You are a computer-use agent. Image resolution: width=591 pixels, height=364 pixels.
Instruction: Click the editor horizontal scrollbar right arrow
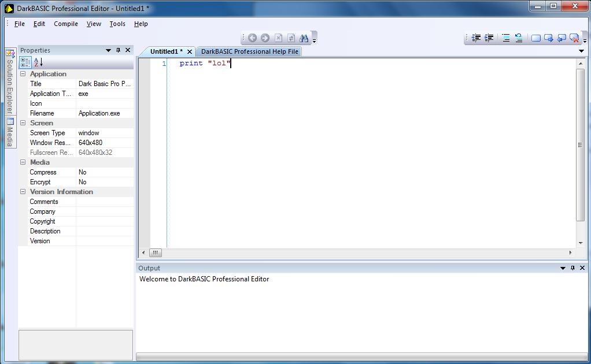pyautogui.click(x=571, y=252)
